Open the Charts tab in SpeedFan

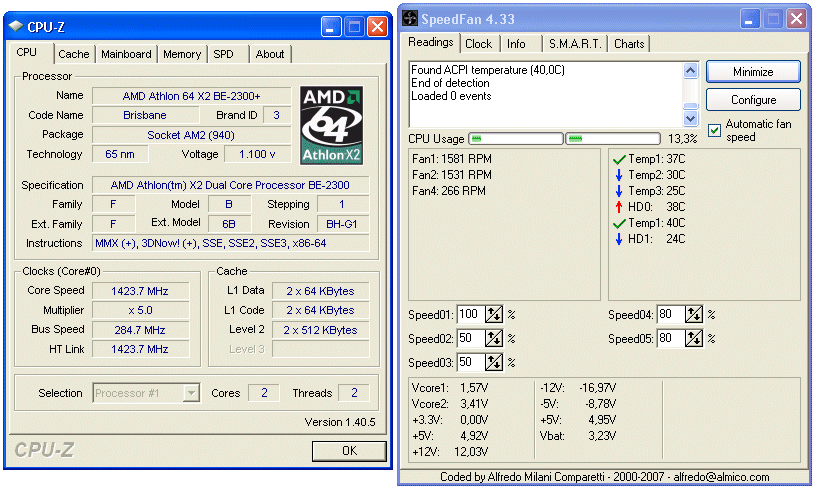coord(629,44)
